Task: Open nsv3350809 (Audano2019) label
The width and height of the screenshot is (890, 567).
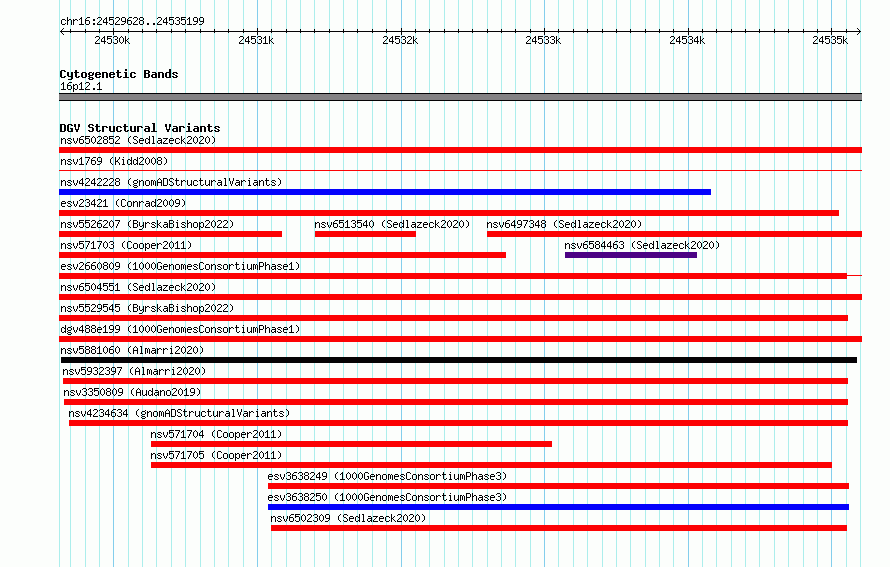Action: [132, 392]
